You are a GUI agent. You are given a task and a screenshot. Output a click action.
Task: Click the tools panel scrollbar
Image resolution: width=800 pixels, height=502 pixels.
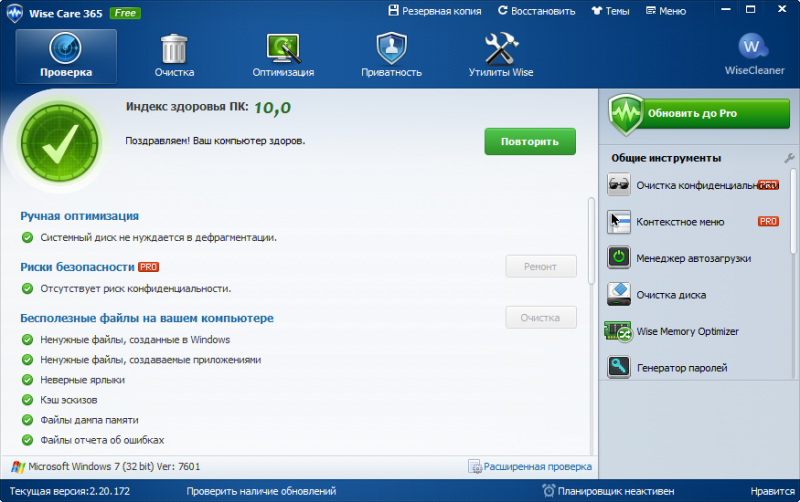click(x=793, y=212)
